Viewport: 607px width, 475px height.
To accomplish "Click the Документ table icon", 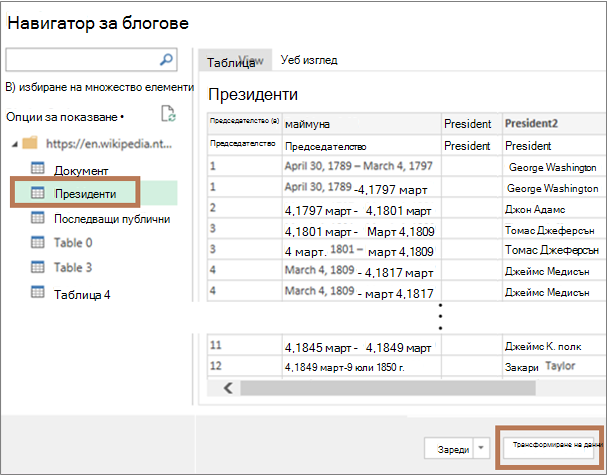I will click(38, 168).
